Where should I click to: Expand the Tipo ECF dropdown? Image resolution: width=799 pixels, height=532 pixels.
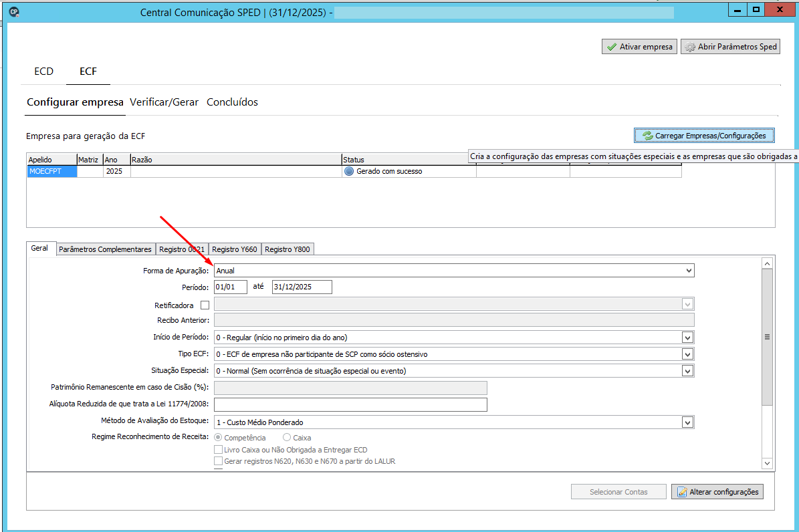(687, 354)
